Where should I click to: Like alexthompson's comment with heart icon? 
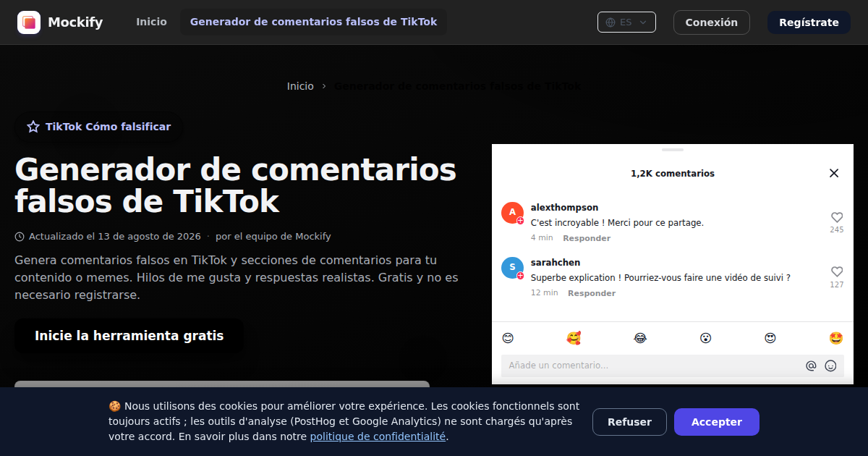(837, 217)
